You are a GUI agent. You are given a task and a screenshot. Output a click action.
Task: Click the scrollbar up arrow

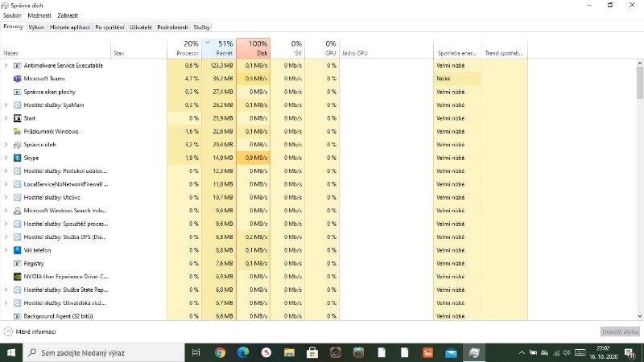click(x=639, y=63)
